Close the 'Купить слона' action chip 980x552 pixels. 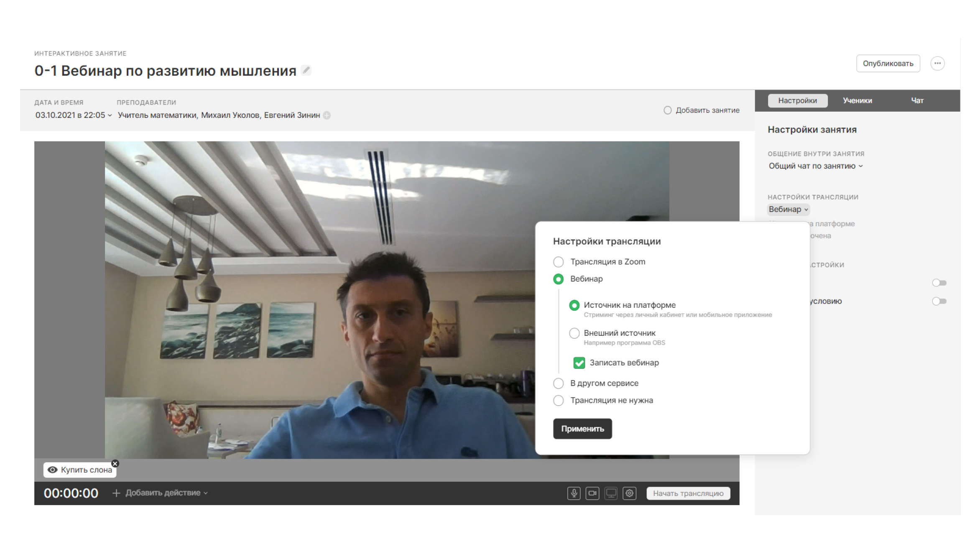click(x=115, y=463)
